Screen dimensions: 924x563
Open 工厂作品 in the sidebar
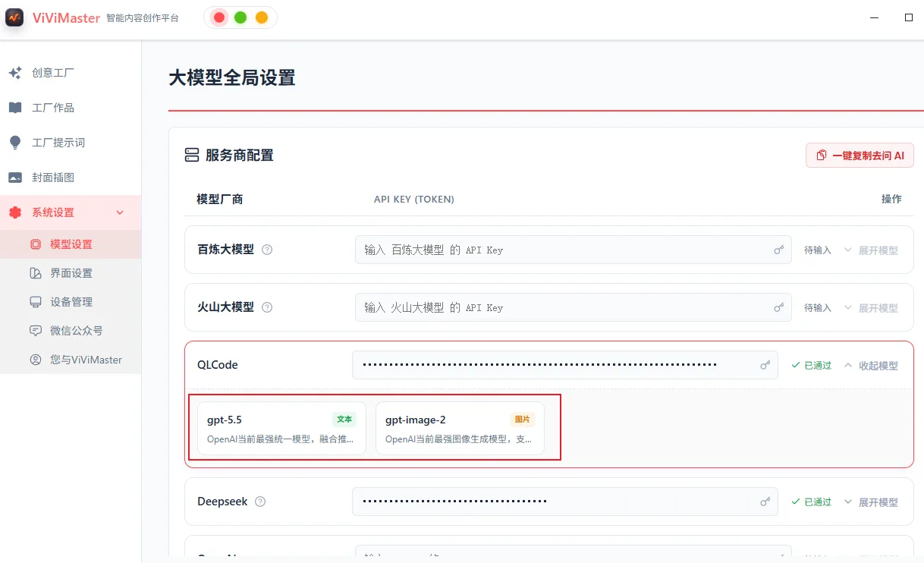(x=71, y=108)
